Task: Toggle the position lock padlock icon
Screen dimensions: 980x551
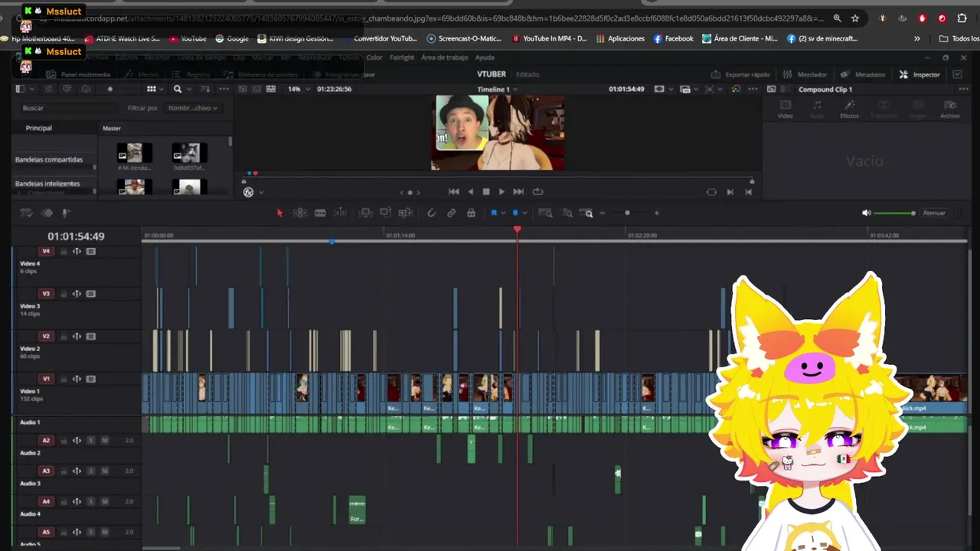Action: coord(471,213)
